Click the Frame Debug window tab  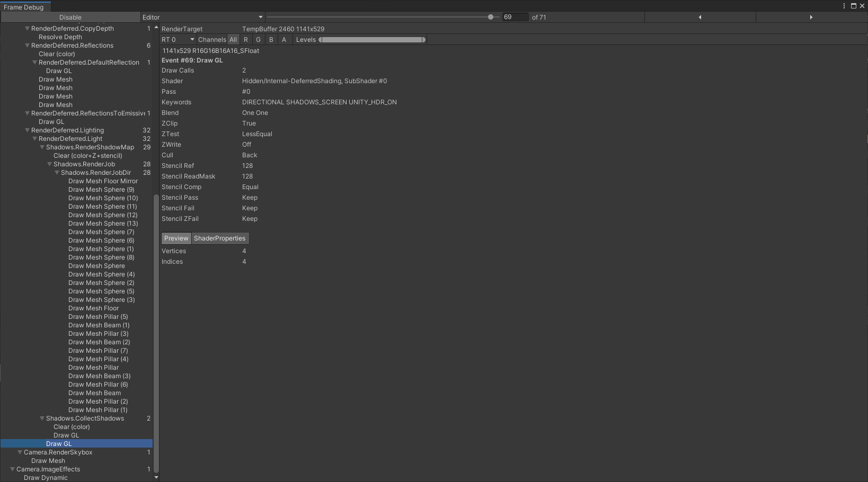[25, 7]
